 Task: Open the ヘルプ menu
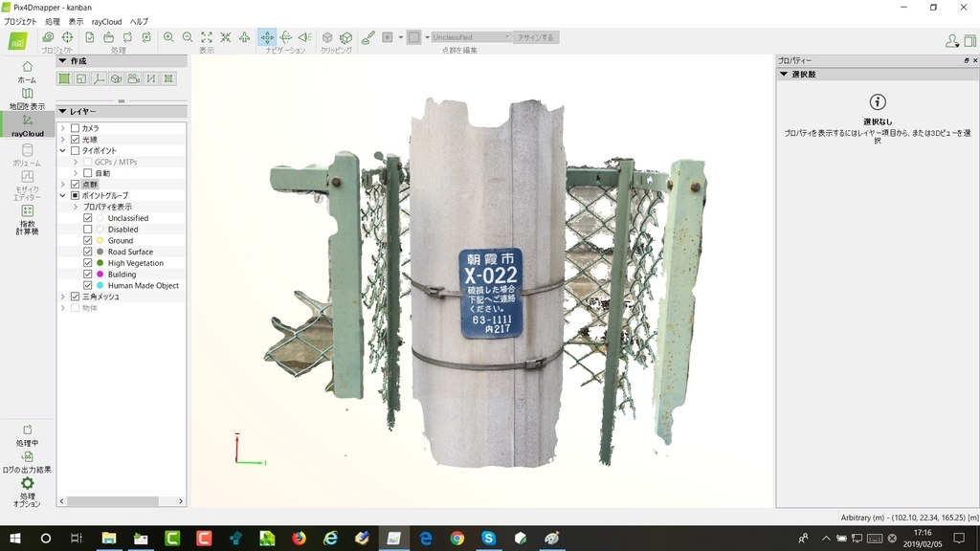[x=139, y=21]
